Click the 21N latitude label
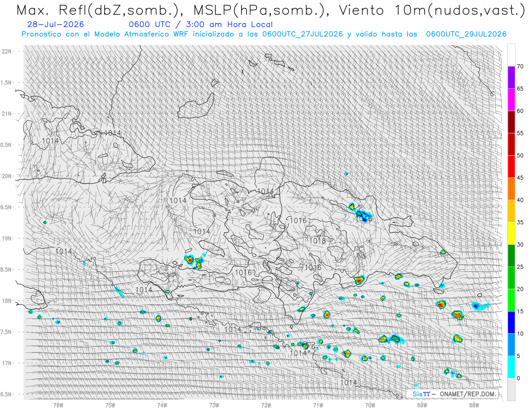532x411 pixels. [x=7, y=114]
